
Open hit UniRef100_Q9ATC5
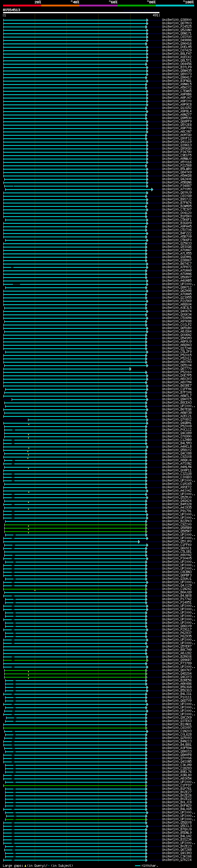pyautogui.click(x=176, y=399)
